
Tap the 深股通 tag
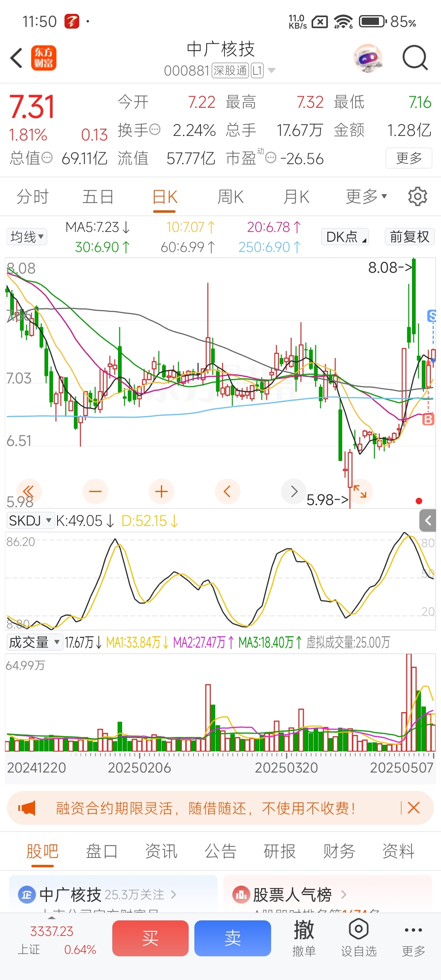pos(230,71)
